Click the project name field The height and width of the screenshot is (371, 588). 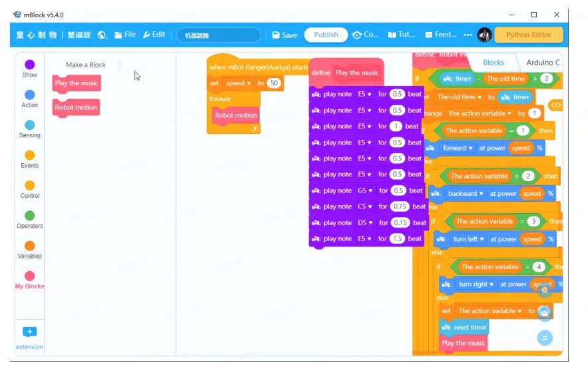(x=218, y=35)
